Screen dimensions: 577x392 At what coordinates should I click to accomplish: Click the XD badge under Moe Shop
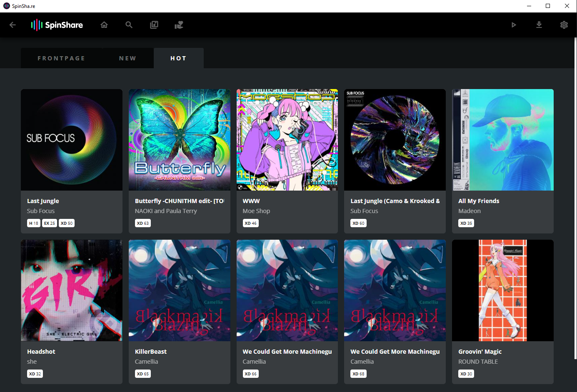(251, 223)
